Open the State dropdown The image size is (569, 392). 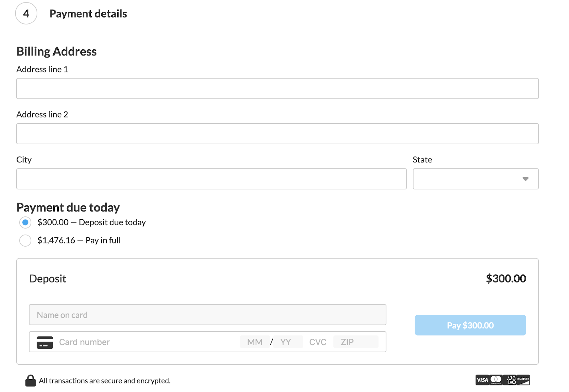[x=475, y=179]
